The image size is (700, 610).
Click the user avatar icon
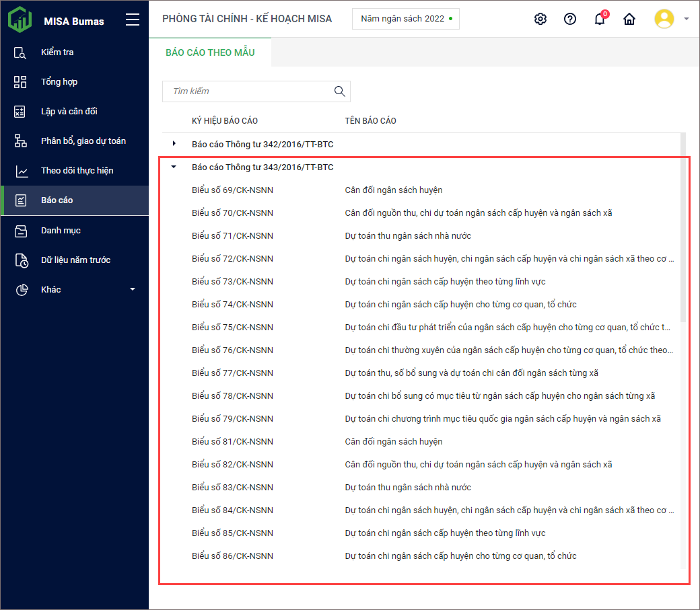tap(664, 19)
